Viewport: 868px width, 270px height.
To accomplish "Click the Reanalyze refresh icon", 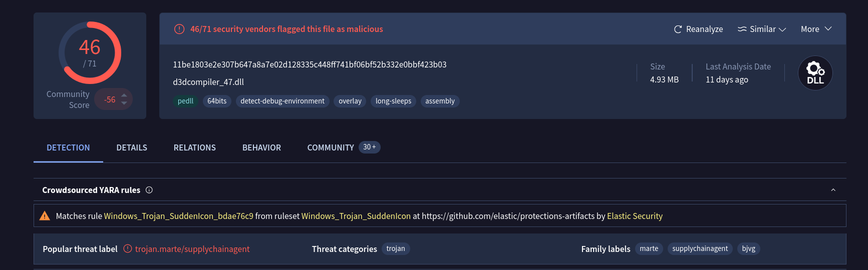I will coord(678,29).
